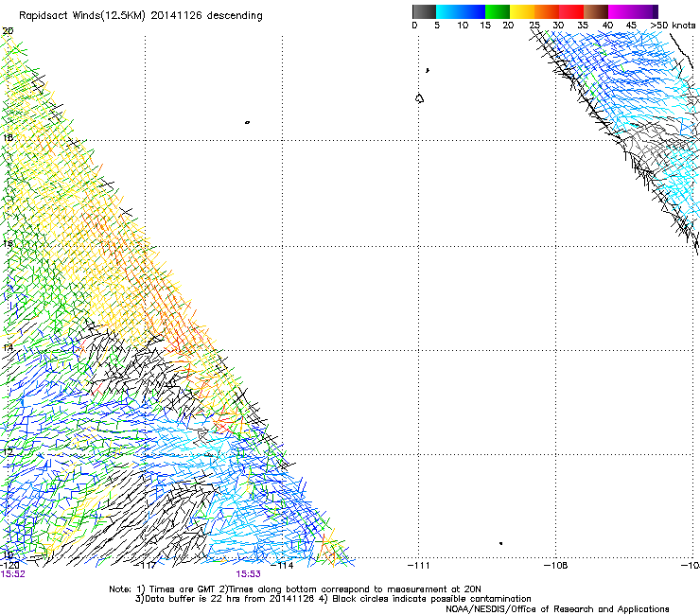Click the black dot island near 10N east of -111
The image size is (700, 615).
point(501,543)
